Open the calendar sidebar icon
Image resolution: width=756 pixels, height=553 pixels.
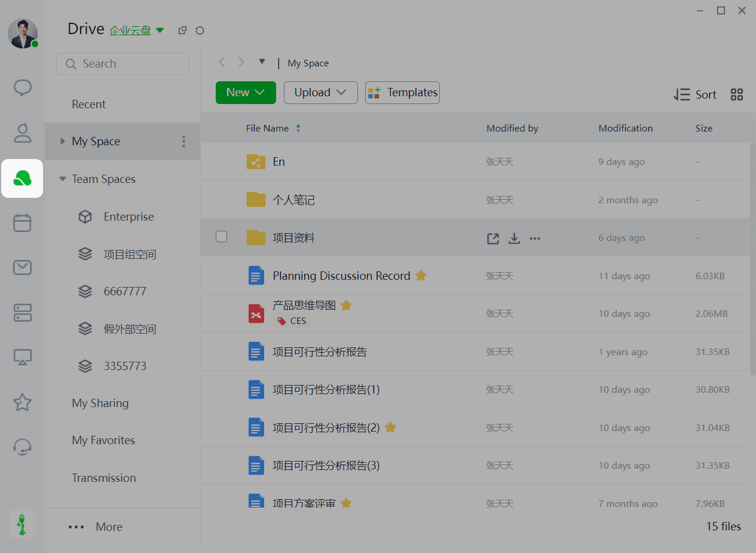(x=23, y=223)
